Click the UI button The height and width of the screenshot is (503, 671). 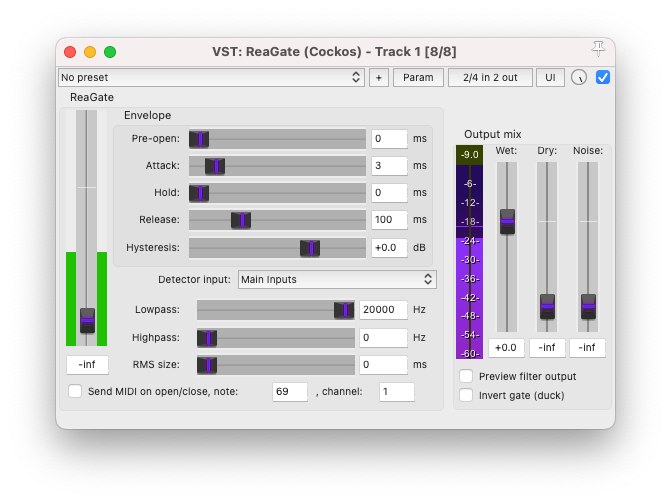[550, 77]
